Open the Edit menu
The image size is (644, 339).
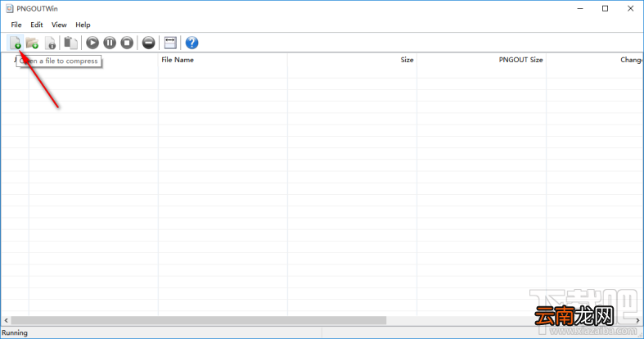(x=37, y=25)
